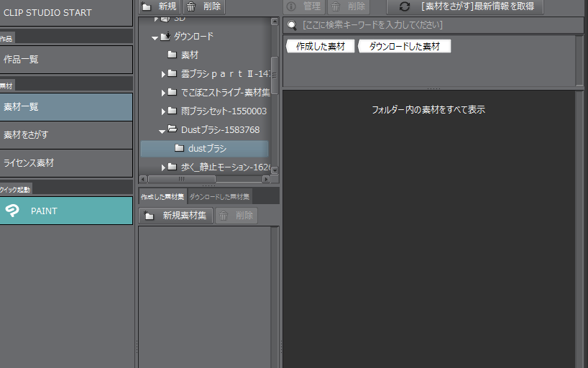
Task: Click trash icon beside 削除 above tree
Action: pyautogui.click(x=191, y=6)
